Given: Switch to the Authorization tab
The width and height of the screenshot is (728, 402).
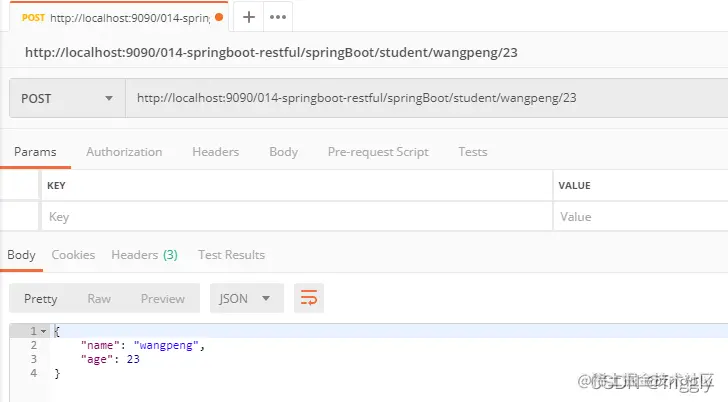Looking at the screenshot, I should [x=124, y=152].
